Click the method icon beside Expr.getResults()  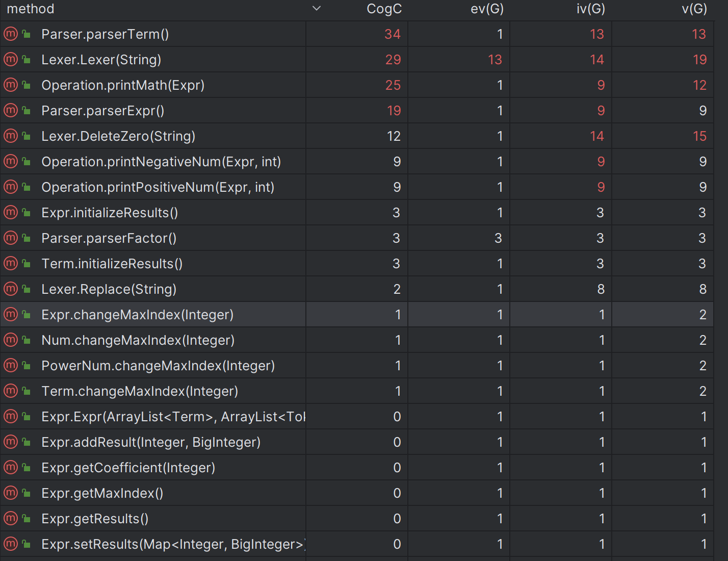(x=11, y=518)
